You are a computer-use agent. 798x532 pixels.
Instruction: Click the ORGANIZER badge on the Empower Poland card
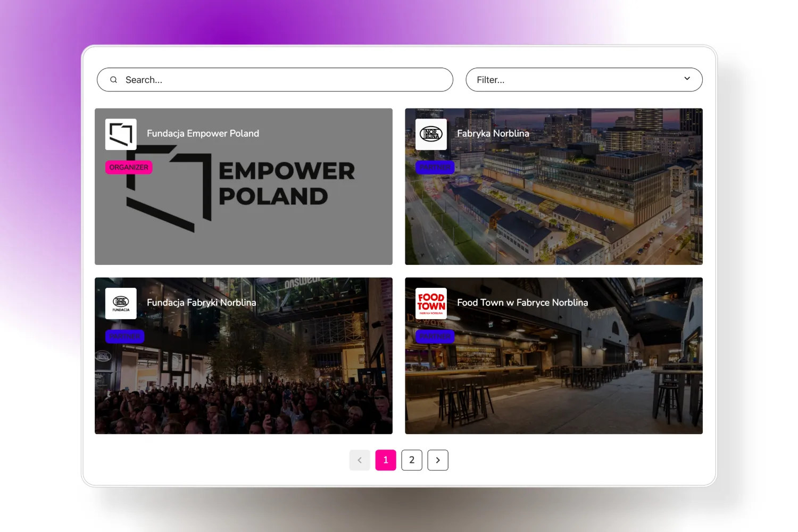tap(129, 168)
